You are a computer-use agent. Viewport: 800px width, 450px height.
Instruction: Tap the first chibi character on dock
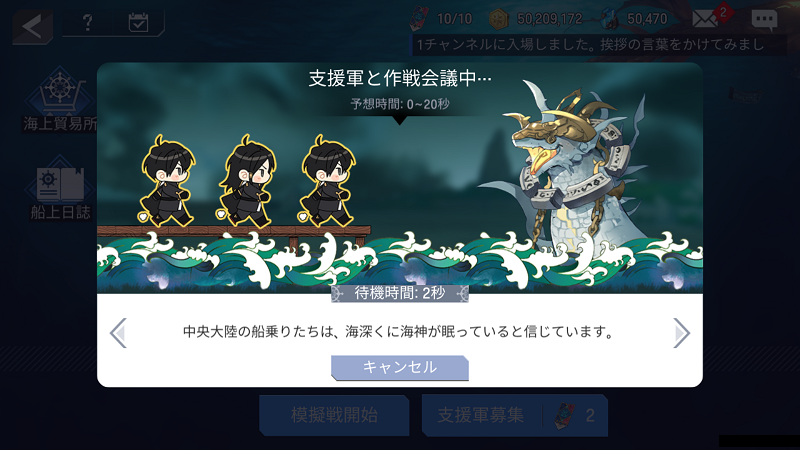point(166,181)
